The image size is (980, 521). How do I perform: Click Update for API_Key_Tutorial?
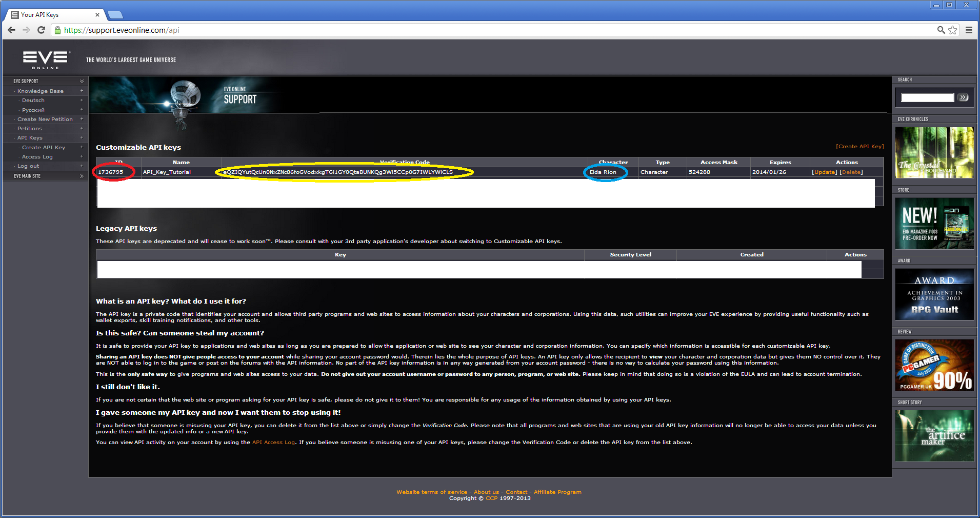825,172
